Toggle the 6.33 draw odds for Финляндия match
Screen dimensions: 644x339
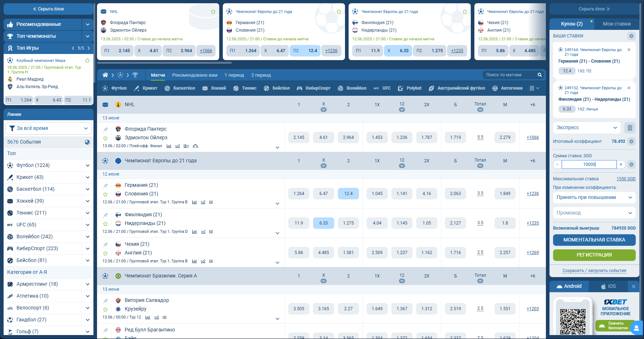click(x=323, y=223)
